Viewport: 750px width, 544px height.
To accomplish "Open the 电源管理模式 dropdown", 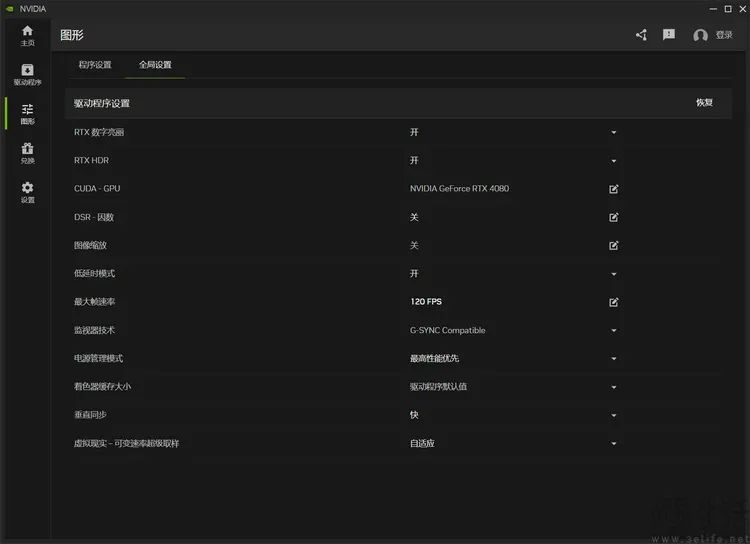I will (x=614, y=359).
